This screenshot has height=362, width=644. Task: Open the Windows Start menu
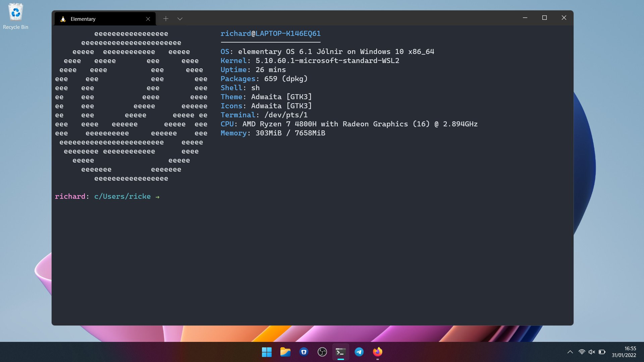coord(267,352)
